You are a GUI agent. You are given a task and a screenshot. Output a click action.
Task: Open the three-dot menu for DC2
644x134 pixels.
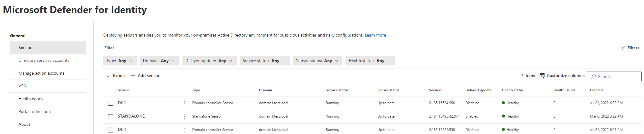(x=184, y=103)
